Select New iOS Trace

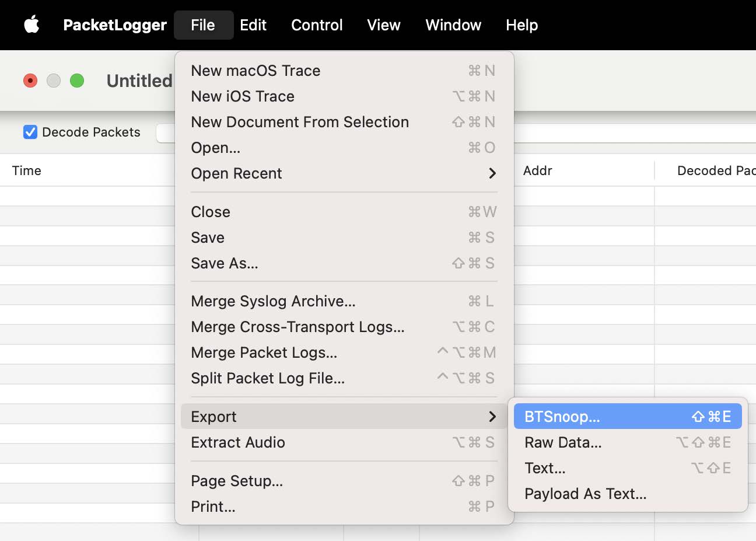point(243,96)
